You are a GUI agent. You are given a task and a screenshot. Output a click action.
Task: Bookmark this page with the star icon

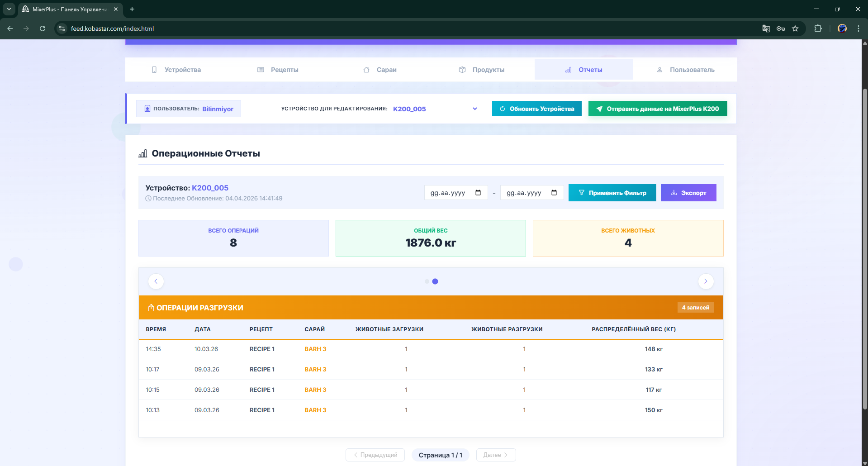click(x=795, y=29)
